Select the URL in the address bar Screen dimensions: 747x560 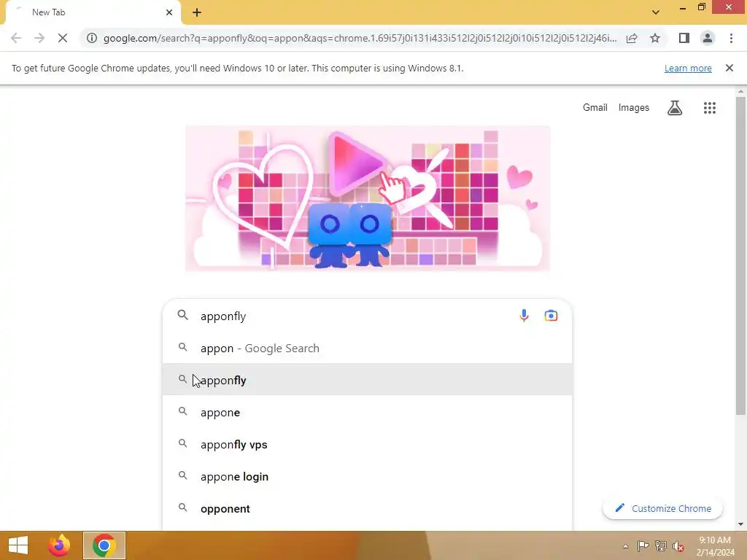pos(360,38)
